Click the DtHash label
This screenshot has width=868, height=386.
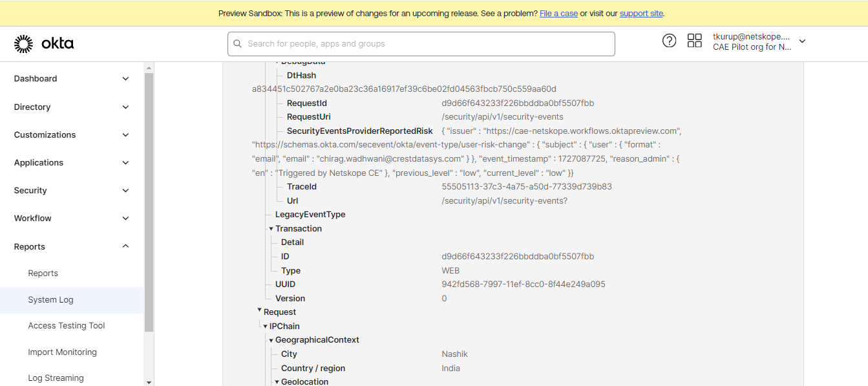point(301,76)
